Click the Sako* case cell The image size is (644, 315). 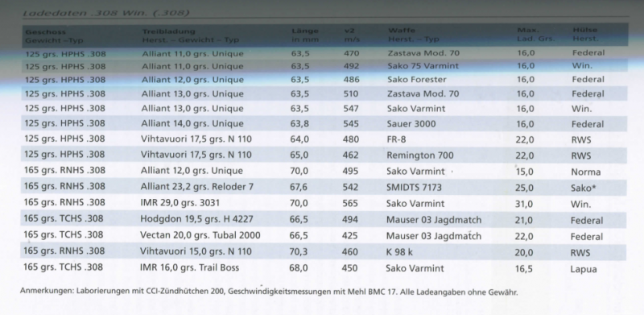click(x=583, y=188)
